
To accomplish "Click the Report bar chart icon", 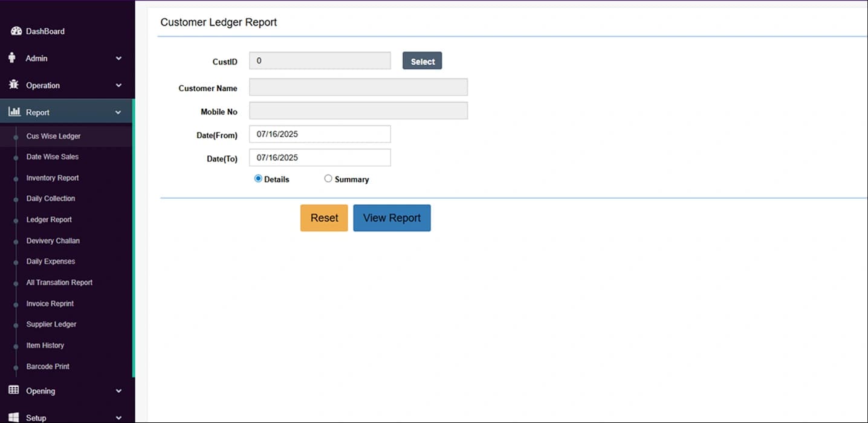I will tap(15, 112).
